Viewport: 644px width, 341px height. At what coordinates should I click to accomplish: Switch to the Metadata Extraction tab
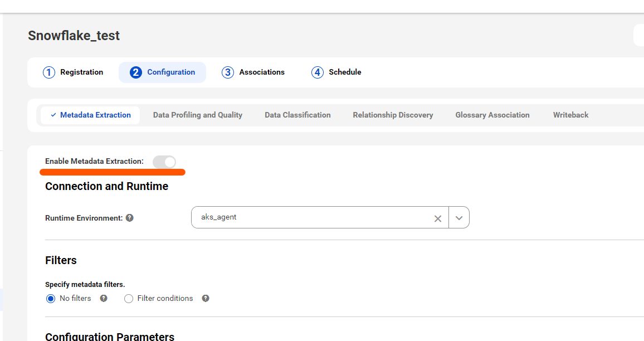click(x=90, y=115)
